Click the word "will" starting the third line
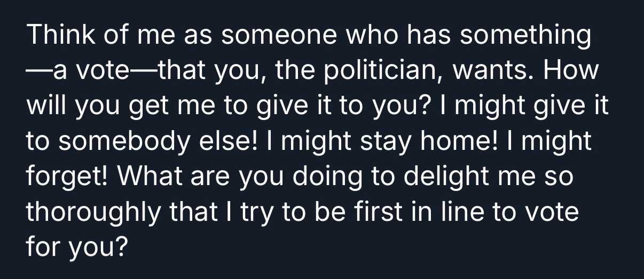The image size is (644, 279). [x=44, y=107]
